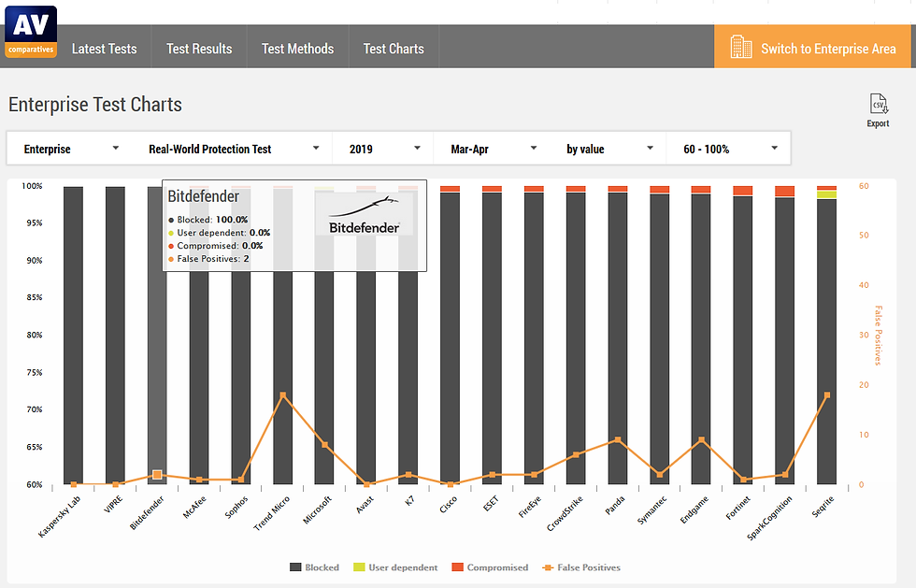The width and height of the screenshot is (916, 588).
Task: Click the Seqrite yellow user-dependent segment
Action: pyautogui.click(x=826, y=194)
